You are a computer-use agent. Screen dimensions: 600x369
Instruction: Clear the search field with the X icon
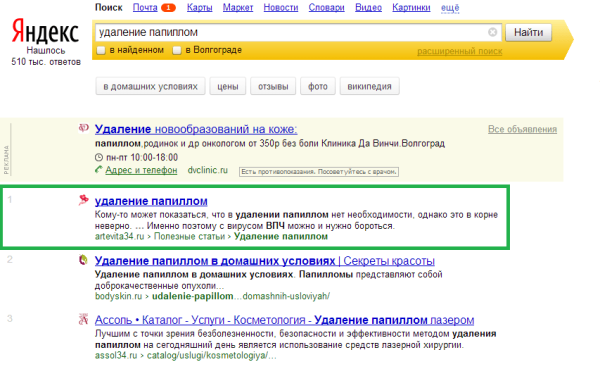(x=493, y=32)
